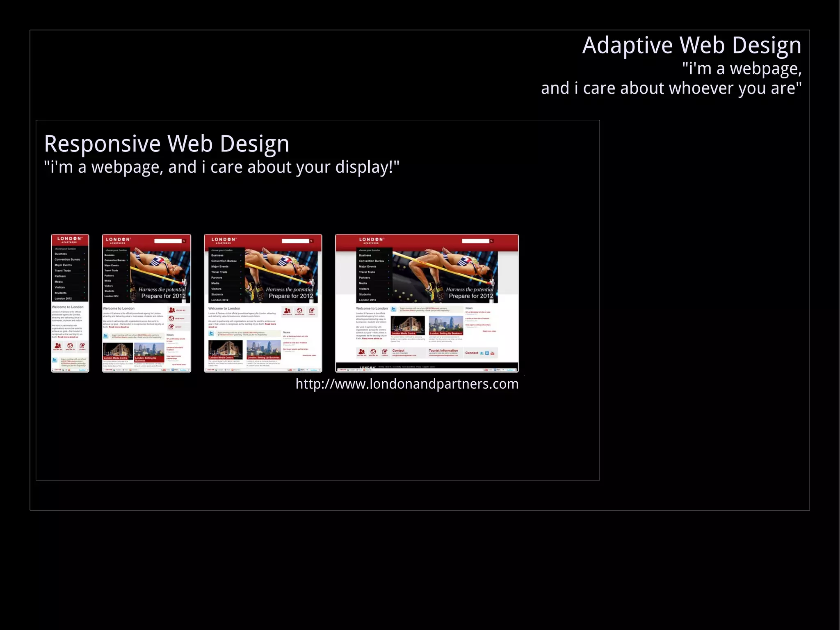Image resolution: width=840 pixels, height=630 pixels.
Task: Click the "Responsive Web Design" heading
Action: coord(167,144)
